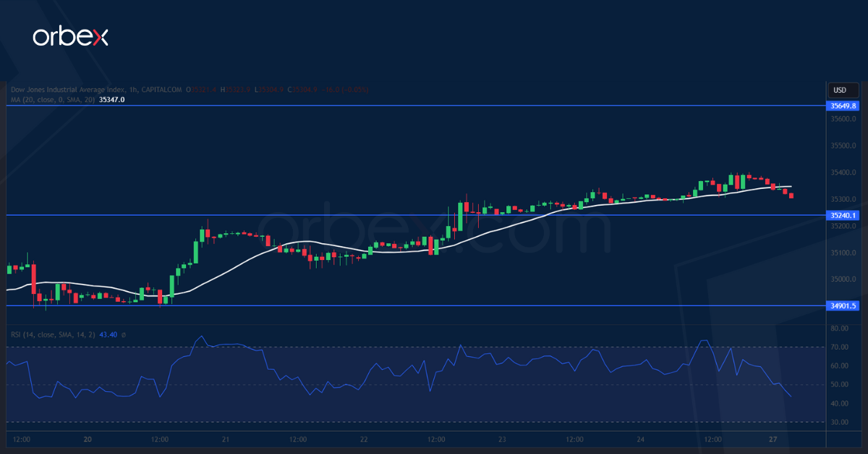Click the 34901.5 price level label
Screen dimensions: 868x454
(x=843, y=306)
